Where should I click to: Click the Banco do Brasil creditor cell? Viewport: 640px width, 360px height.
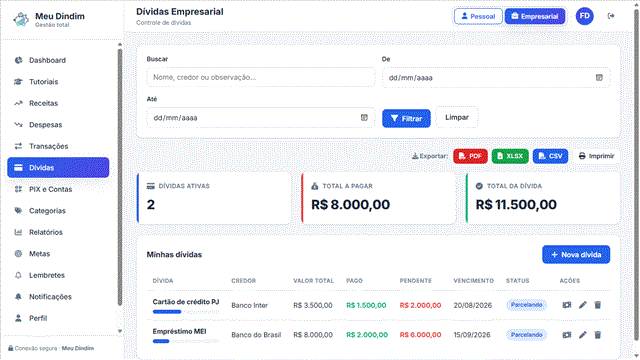coord(256,335)
